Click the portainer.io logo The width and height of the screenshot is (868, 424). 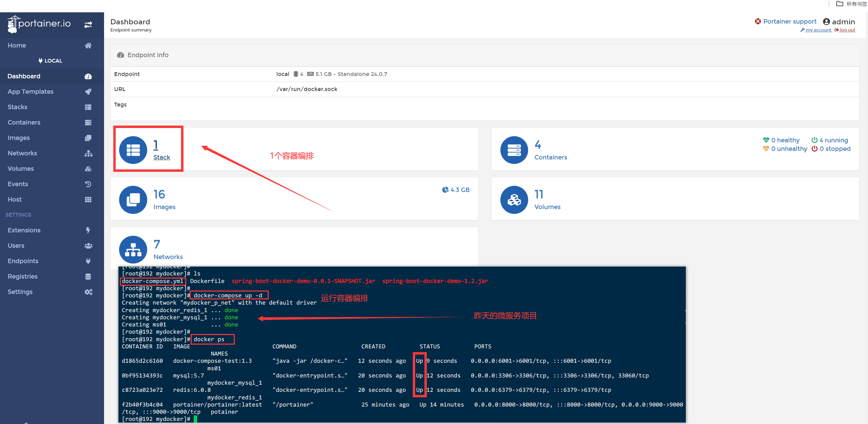click(39, 24)
